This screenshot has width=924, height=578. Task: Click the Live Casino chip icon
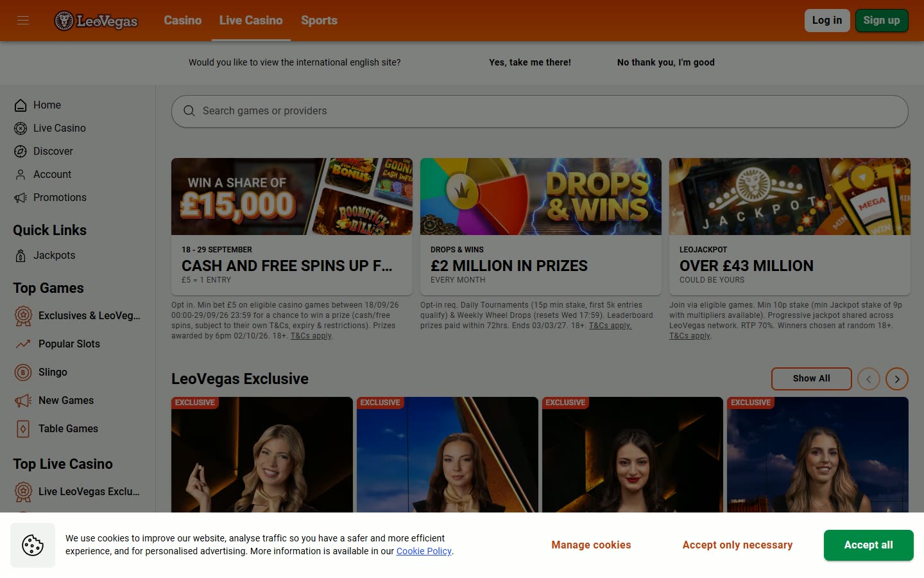(x=21, y=128)
